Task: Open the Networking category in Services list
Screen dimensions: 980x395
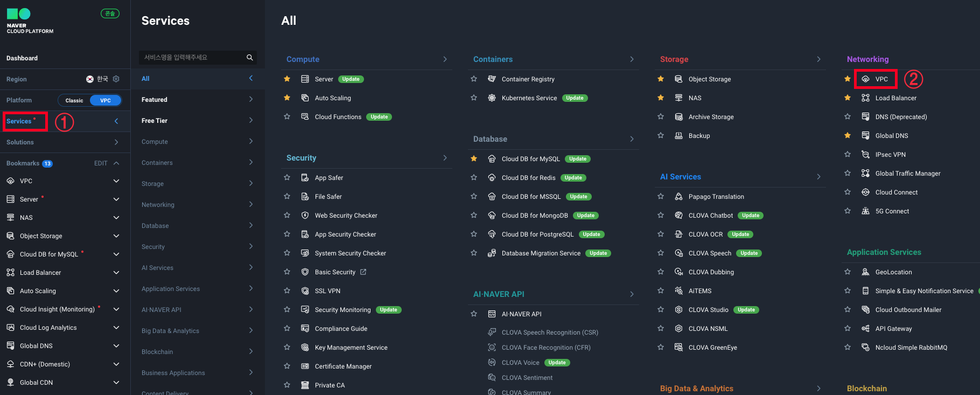Action: point(198,205)
